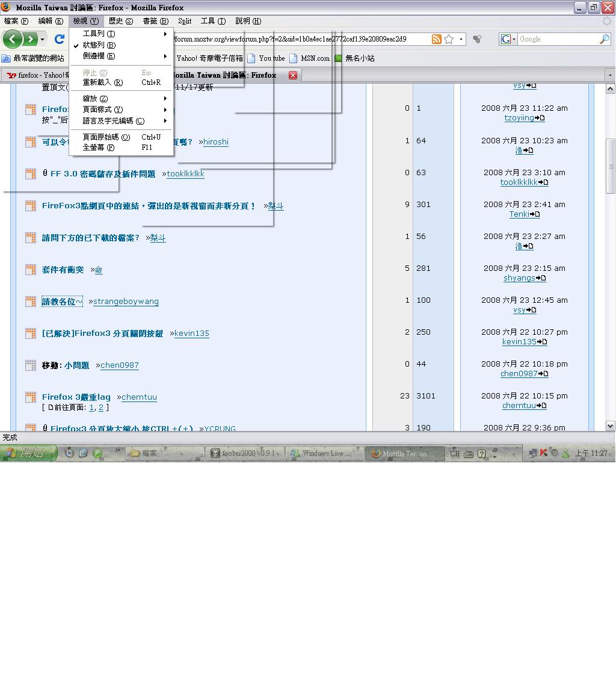Close the Mozilla Taiwan 討論區 tab
Viewport: 616px width, 676px height.
tap(293, 75)
